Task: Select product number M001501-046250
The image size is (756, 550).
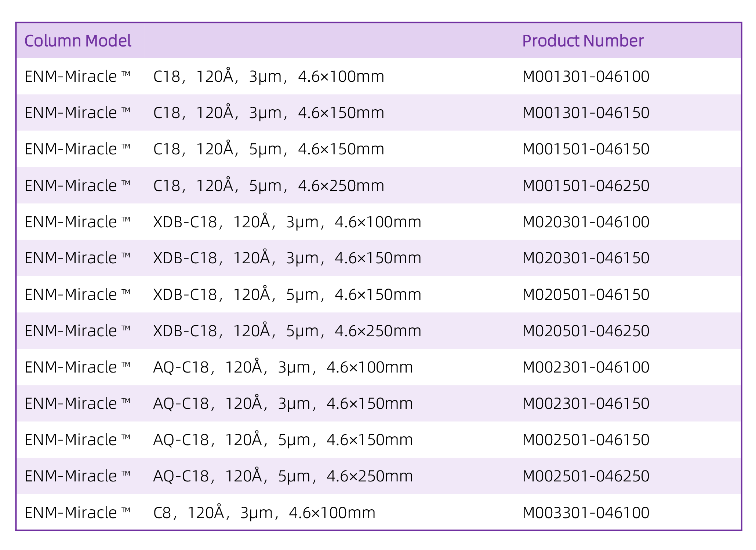Action: tap(586, 186)
